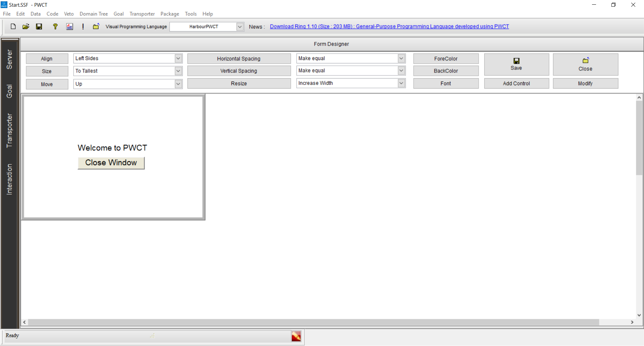Screen dimensions: 644x346
Task: Click the Form Designer Close button
Action: [x=585, y=64]
